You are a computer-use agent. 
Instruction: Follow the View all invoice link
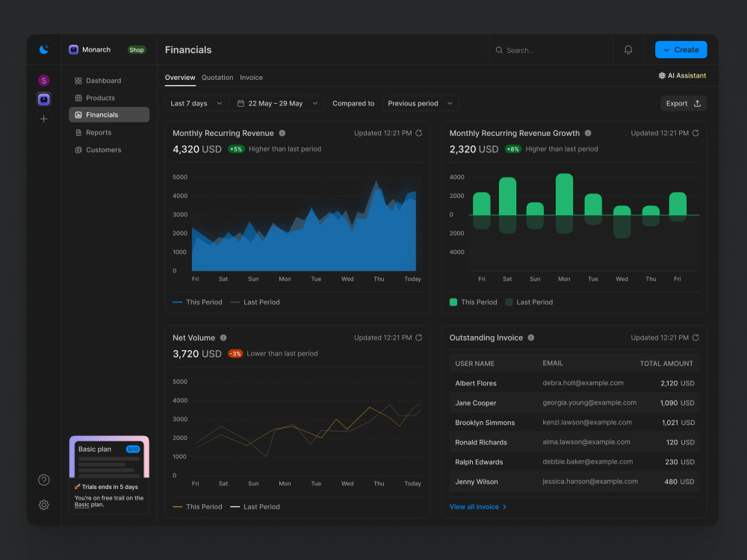pyautogui.click(x=478, y=507)
